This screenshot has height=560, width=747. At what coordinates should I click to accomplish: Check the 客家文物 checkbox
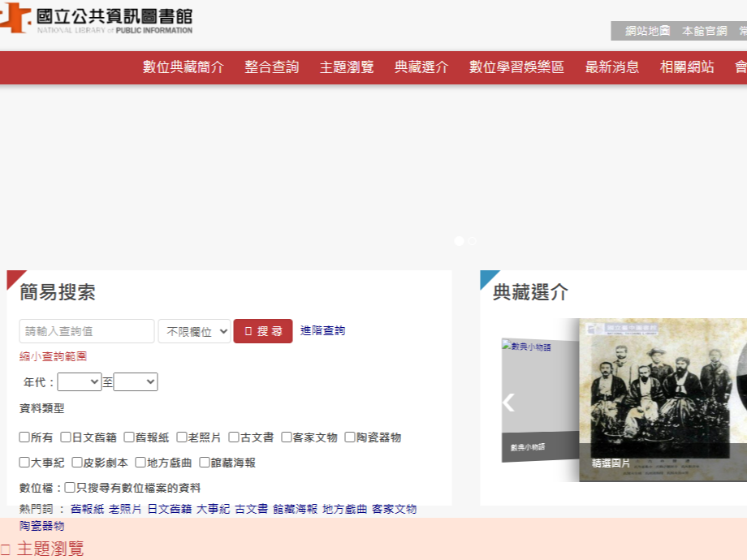pyautogui.click(x=287, y=437)
